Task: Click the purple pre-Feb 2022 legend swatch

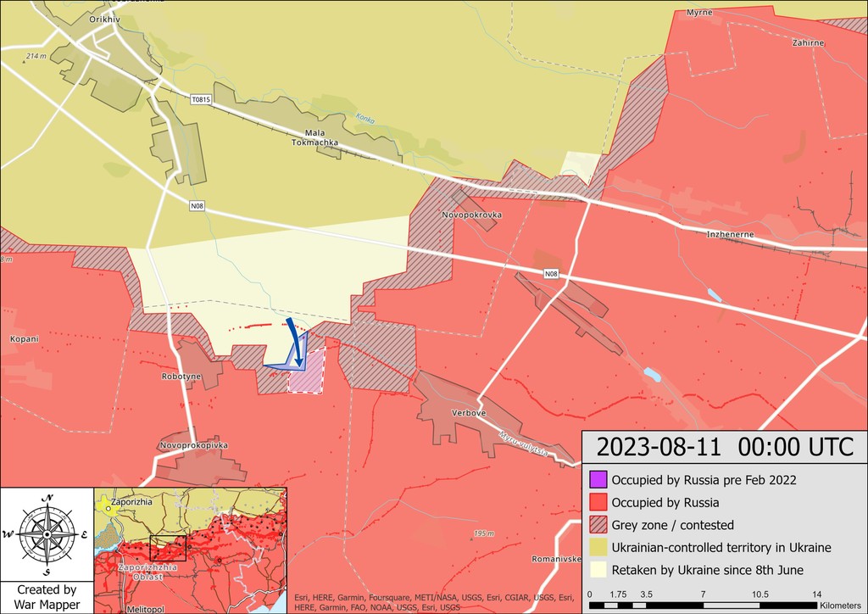Action: pyautogui.click(x=598, y=479)
